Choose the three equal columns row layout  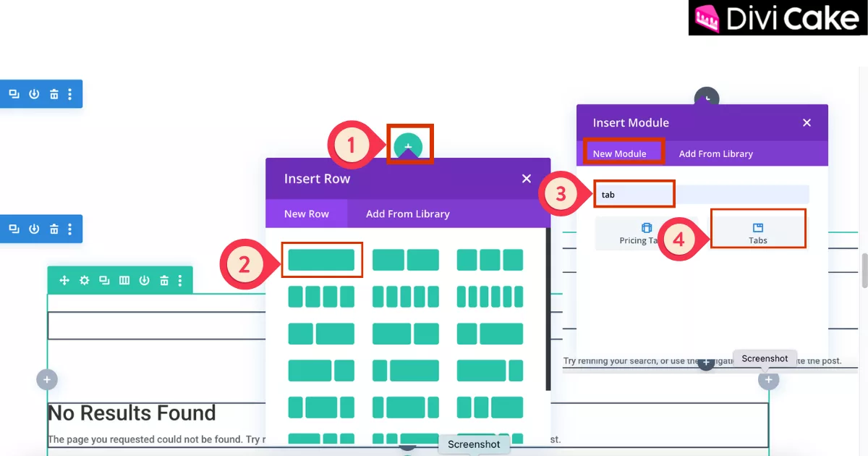click(490, 260)
